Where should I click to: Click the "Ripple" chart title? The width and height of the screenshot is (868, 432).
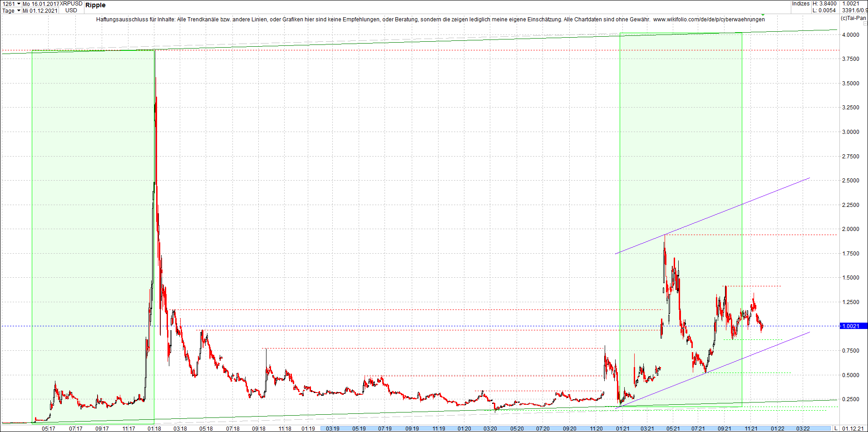[x=96, y=5]
